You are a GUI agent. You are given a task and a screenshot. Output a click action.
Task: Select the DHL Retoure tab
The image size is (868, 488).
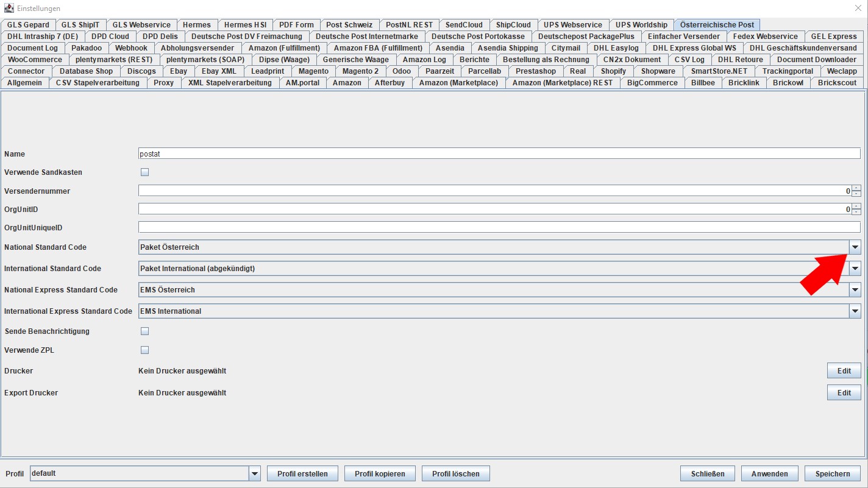point(741,60)
